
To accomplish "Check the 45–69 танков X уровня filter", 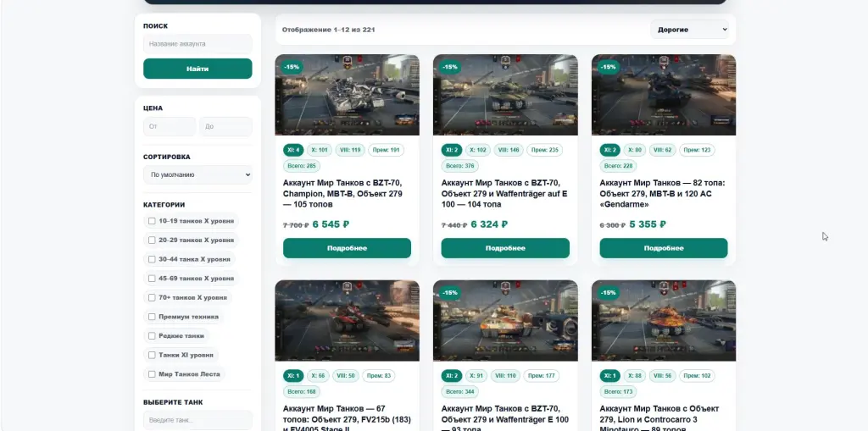I will pyautogui.click(x=152, y=279).
